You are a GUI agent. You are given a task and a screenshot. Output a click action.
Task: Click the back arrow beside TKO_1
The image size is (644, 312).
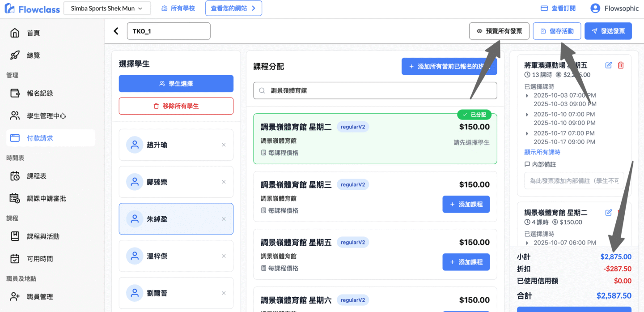(116, 31)
